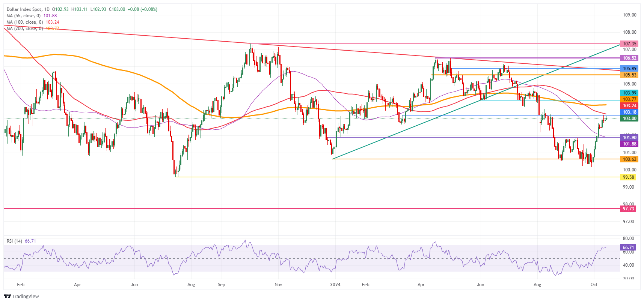Click the pink 107.35 price level tag
This screenshot has height=303, width=644.
(x=629, y=44)
